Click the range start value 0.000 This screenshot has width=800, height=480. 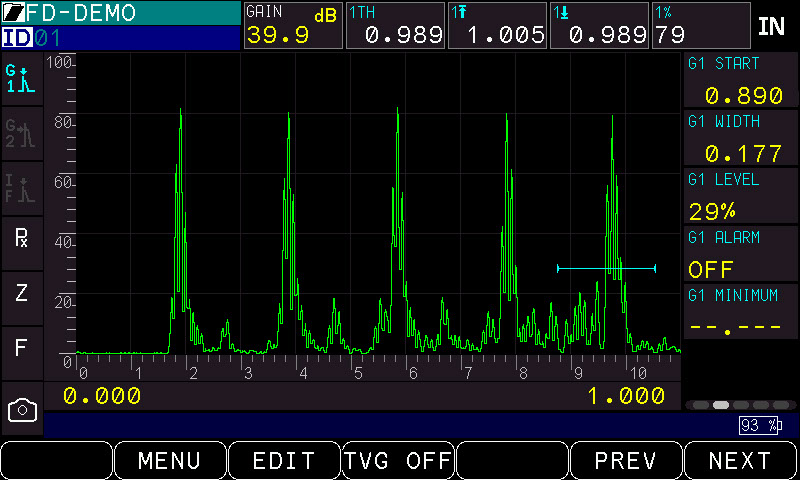pyautogui.click(x=102, y=396)
